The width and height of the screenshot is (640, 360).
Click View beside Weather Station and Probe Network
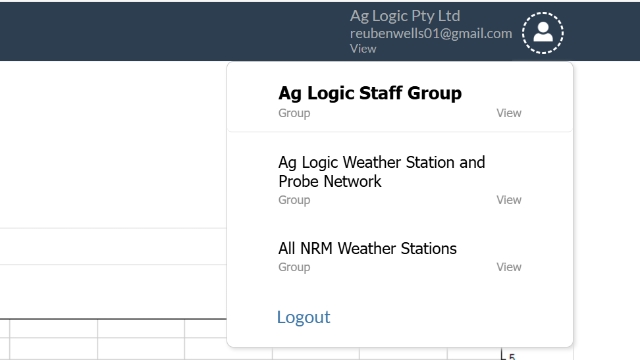[x=509, y=200]
